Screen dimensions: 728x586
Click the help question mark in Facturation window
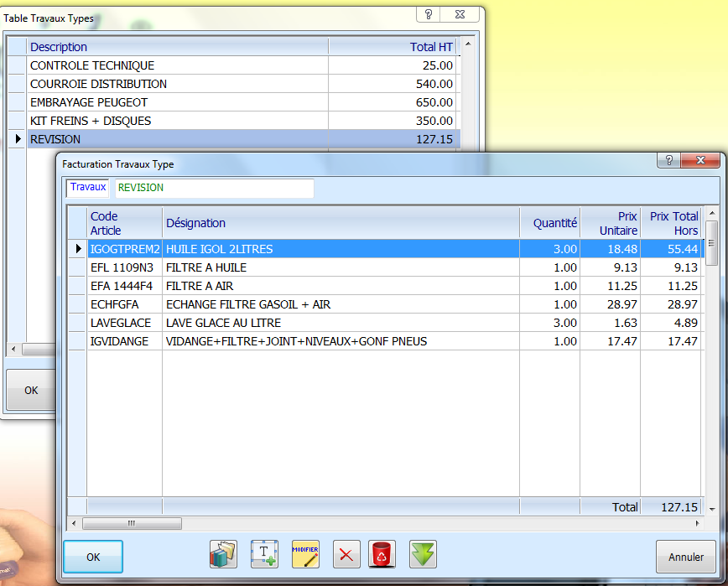(669, 160)
